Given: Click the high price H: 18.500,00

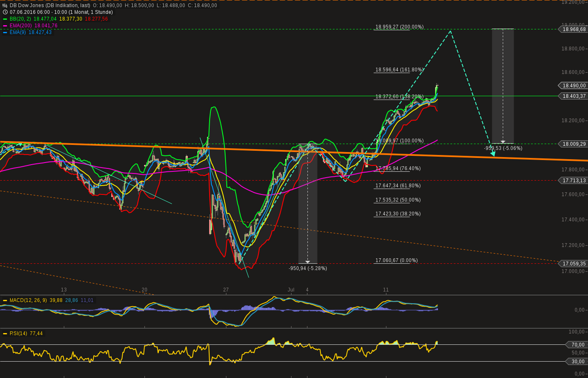Looking at the screenshot, I should (x=139, y=5).
